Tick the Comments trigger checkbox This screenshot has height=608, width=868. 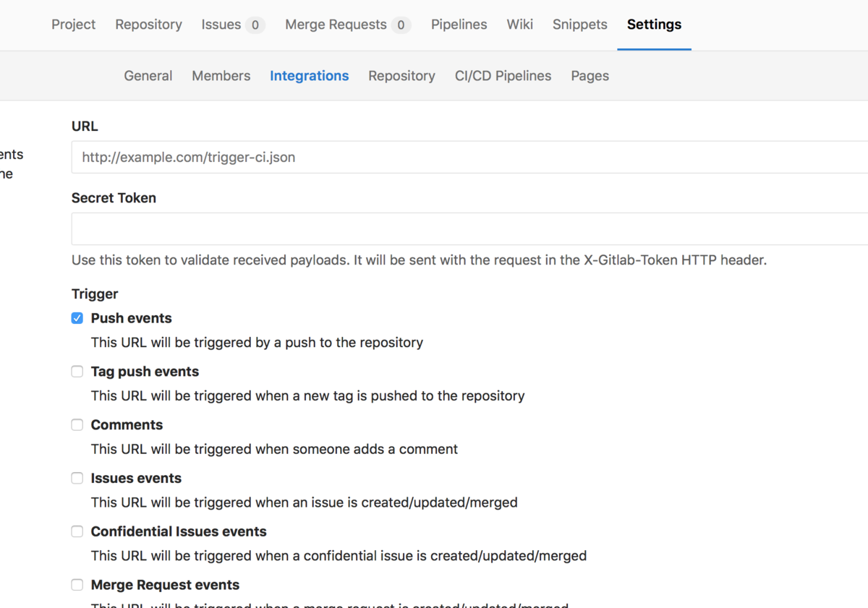[x=77, y=425]
